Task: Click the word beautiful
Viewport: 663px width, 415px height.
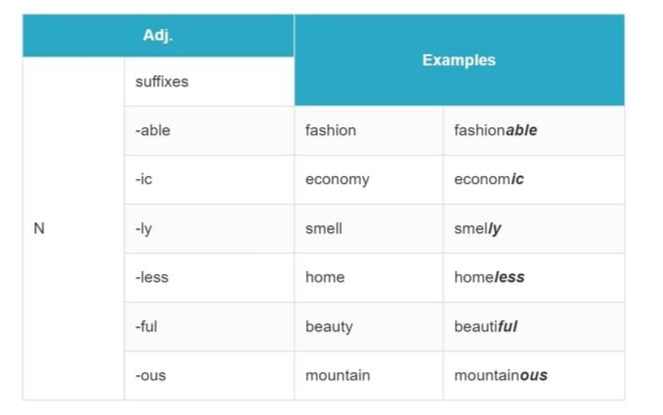Action: [x=485, y=327]
